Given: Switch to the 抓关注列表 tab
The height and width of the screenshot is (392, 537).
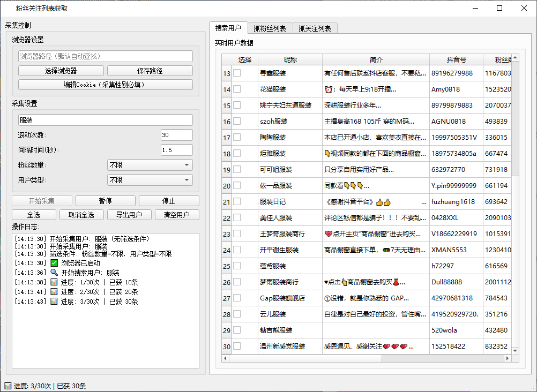Looking at the screenshot, I should point(315,28).
